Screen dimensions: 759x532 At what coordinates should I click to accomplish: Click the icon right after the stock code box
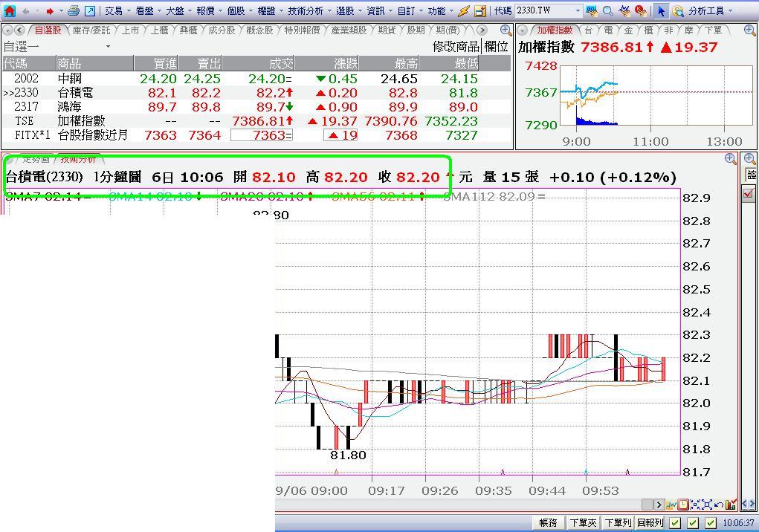(592, 10)
